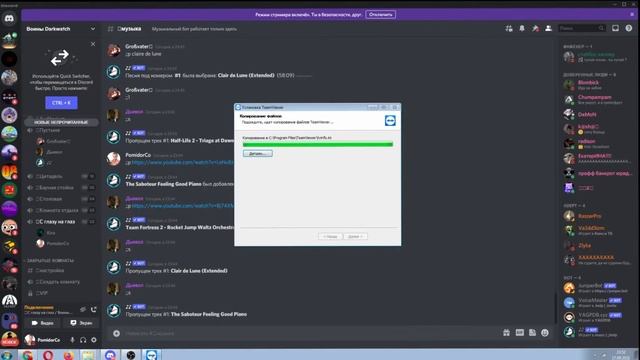The width and height of the screenshot is (640, 360).
Task: Open the red Opera icon in taskbar
Action: point(48,355)
